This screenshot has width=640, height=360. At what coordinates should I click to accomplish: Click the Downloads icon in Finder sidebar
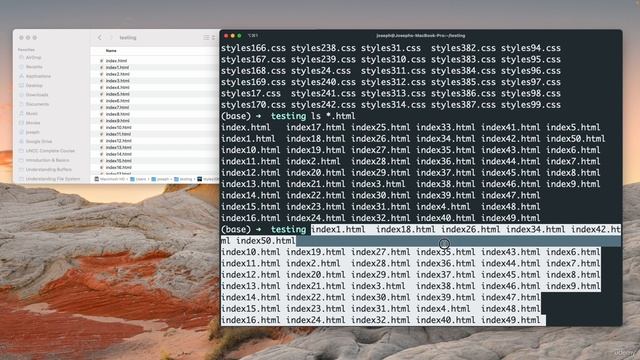(21, 95)
